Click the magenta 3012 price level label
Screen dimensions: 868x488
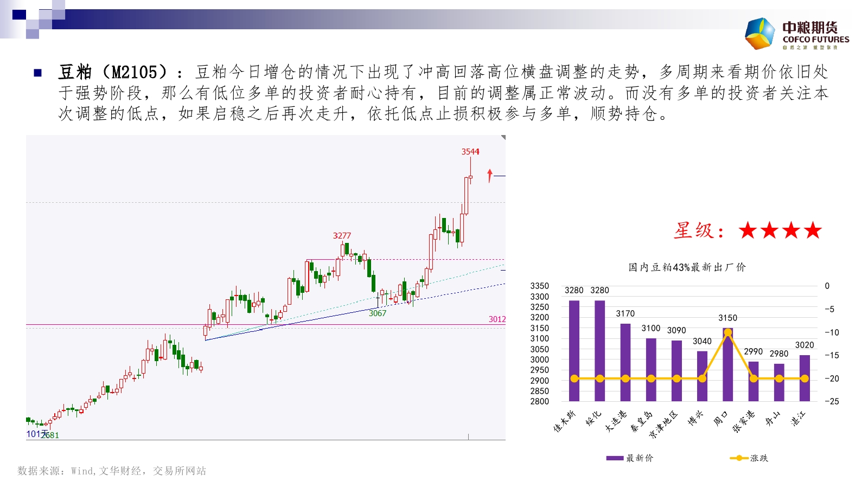(x=497, y=319)
